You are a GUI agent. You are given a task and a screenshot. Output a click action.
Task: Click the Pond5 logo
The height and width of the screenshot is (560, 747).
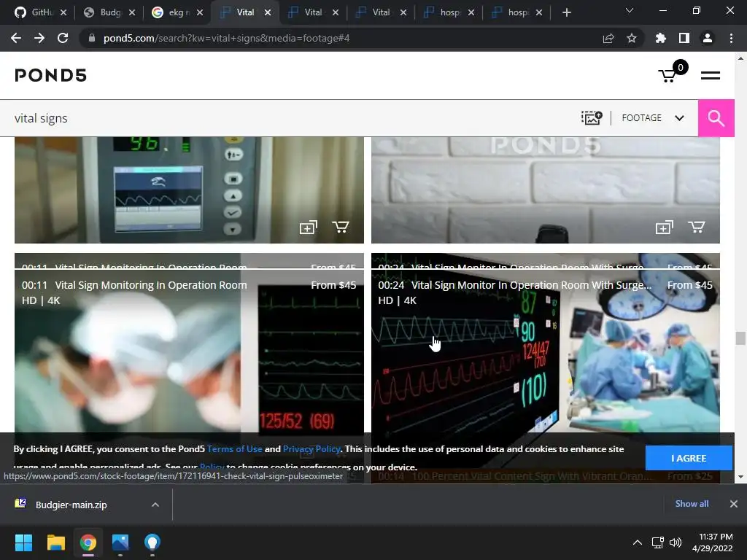point(50,75)
